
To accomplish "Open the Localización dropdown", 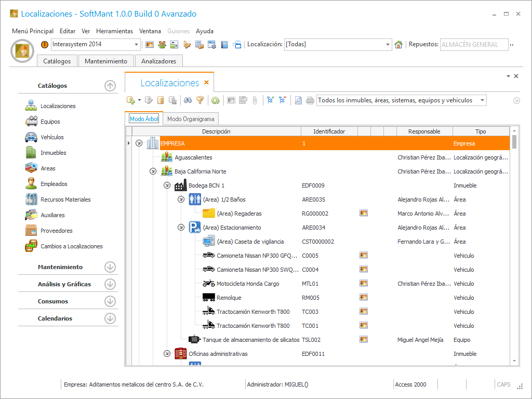I will pyautogui.click(x=388, y=45).
